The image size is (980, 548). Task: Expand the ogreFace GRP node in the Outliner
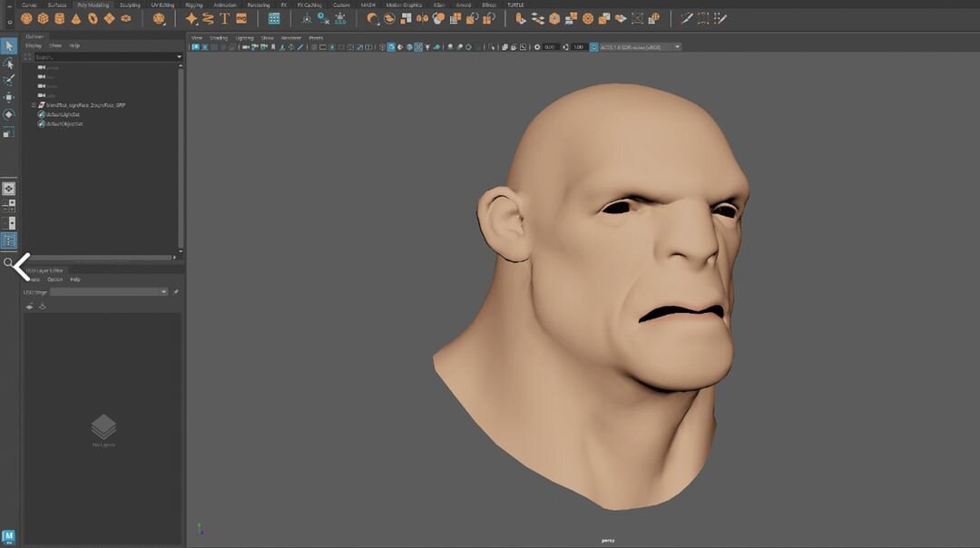tap(34, 105)
